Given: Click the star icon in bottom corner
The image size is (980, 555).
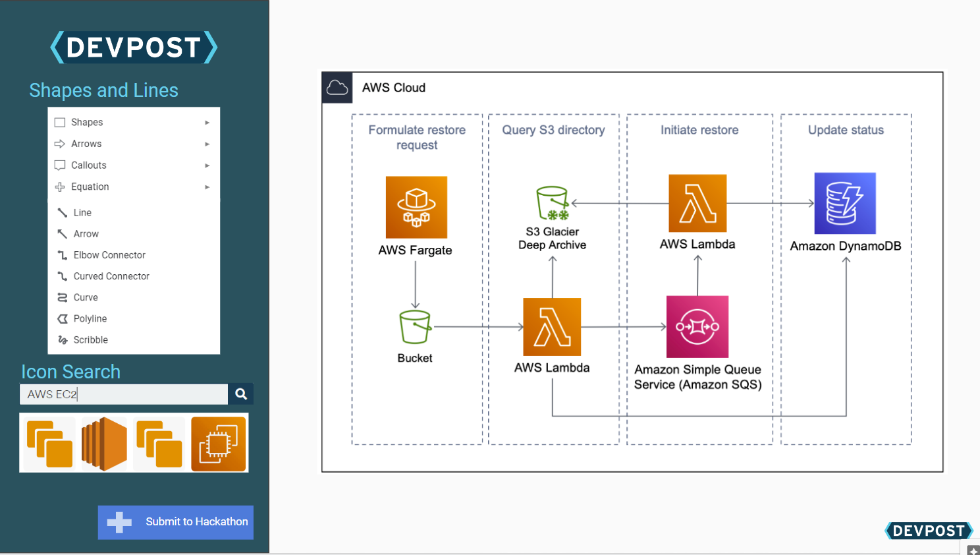Looking at the screenshot, I should point(973,550).
